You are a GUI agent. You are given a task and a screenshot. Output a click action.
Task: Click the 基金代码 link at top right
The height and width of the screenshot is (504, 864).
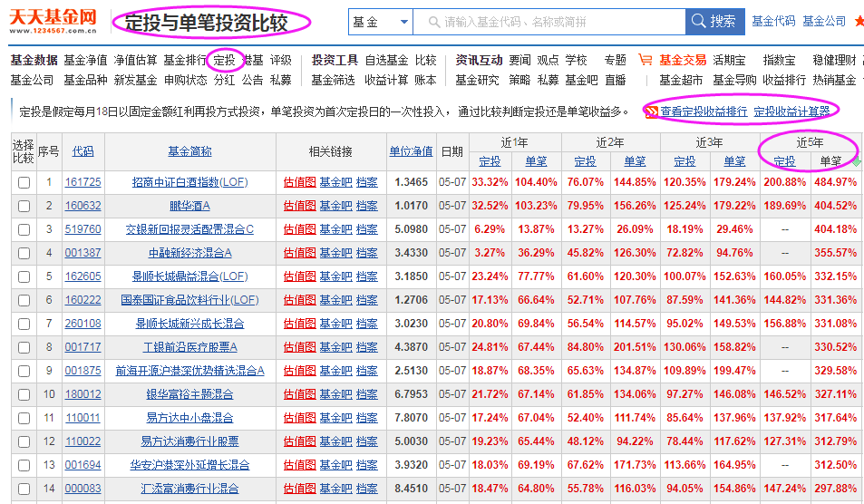click(x=773, y=22)
